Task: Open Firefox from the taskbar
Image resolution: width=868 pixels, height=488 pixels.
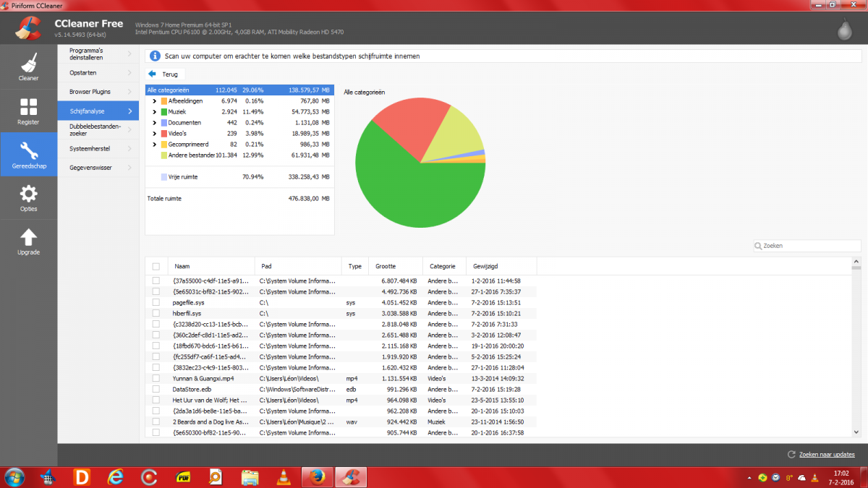Action: click(315, 477)
